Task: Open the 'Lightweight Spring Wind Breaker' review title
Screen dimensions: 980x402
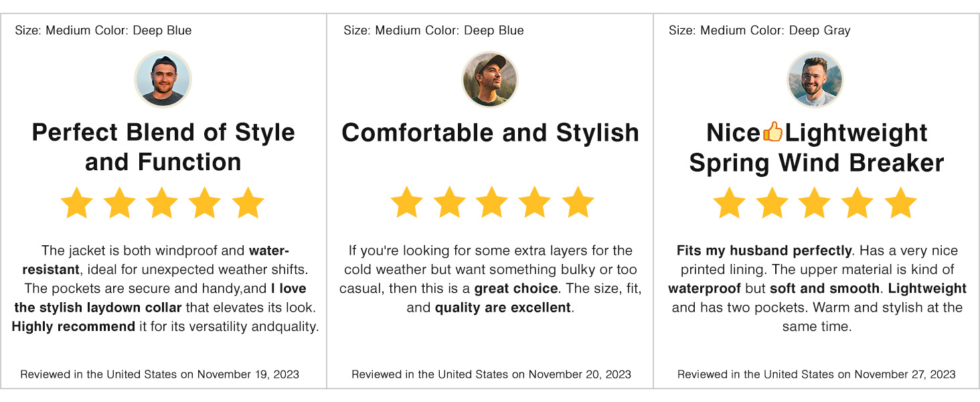Action: pyautogui.click(x=817, y=147)
